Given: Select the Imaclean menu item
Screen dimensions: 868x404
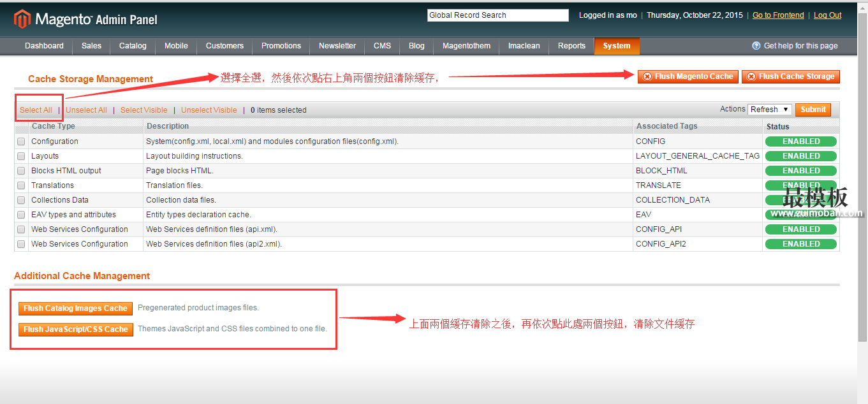Looking at the screenshot, I should click(524, 46).
